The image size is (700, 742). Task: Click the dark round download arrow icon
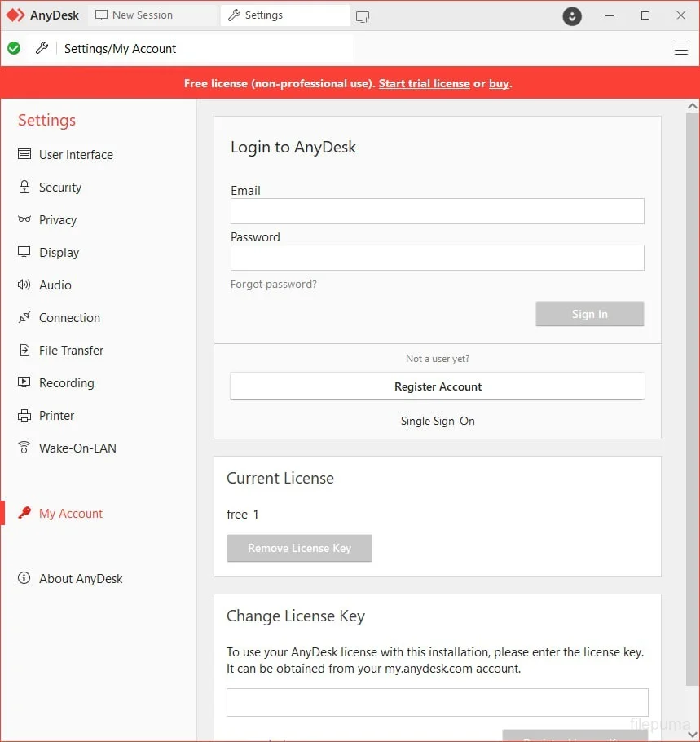click(x=572, y=16)
